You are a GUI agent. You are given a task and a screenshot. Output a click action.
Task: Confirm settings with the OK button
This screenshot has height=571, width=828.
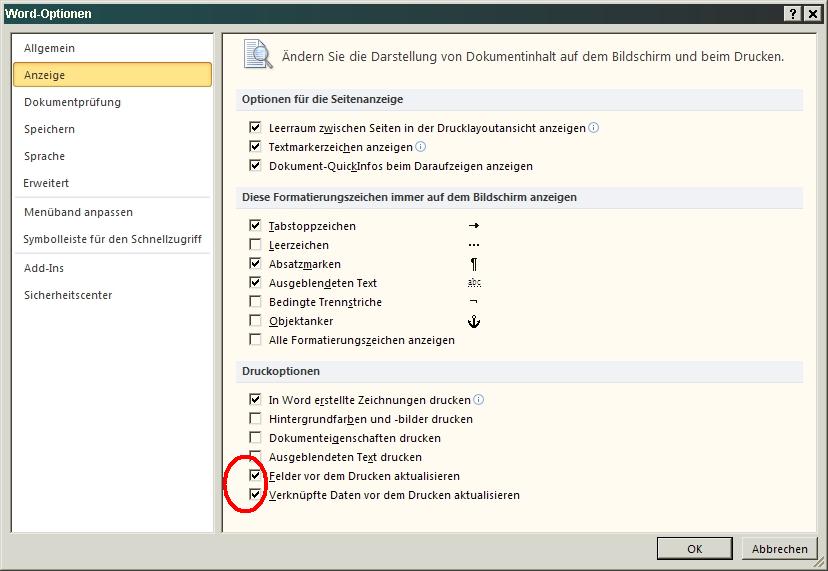click(694, 549)
